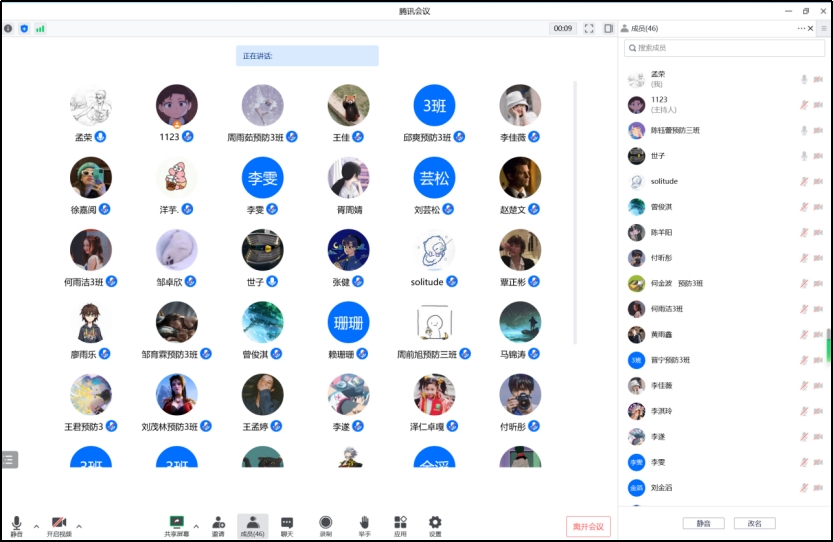This screenshot has width=833, height=542.
Task: Raise hand using the 举手 icon
Action: [364, 524]
